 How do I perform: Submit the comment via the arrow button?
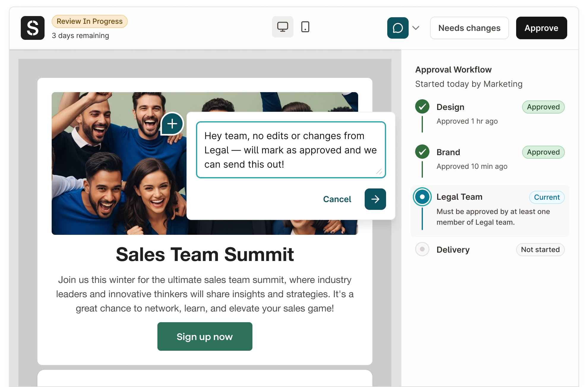374,199
